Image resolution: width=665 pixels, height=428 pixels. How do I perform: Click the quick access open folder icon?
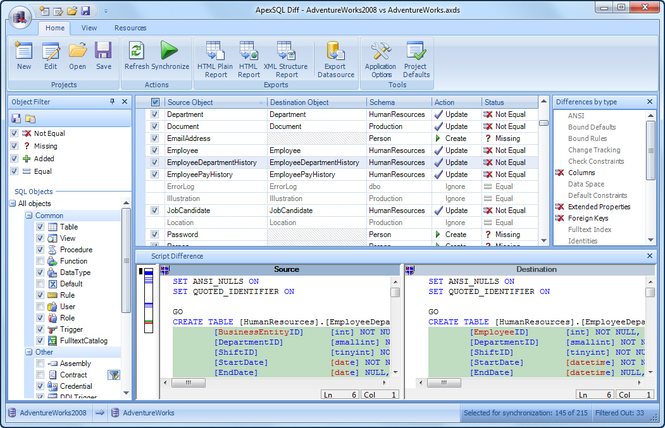click(72, 11)
